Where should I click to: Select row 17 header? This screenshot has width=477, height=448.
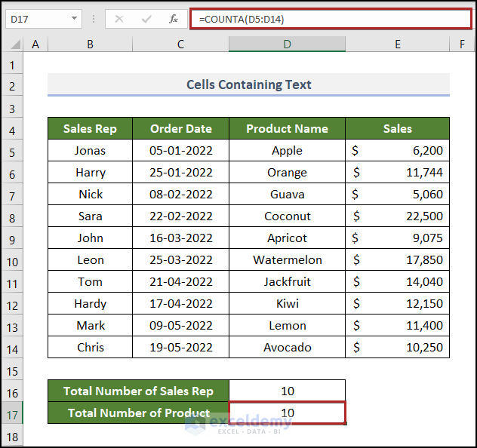[x=12, y=413]
